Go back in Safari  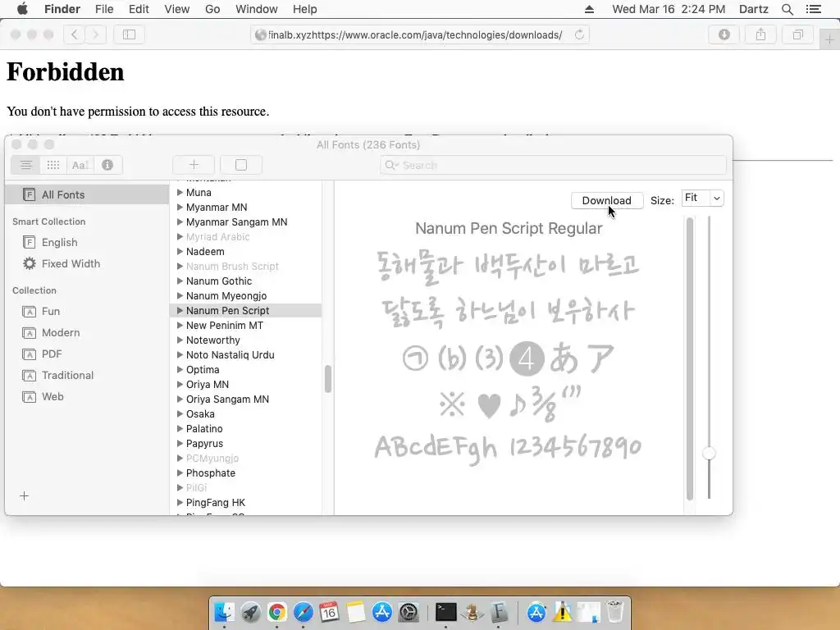75,34
